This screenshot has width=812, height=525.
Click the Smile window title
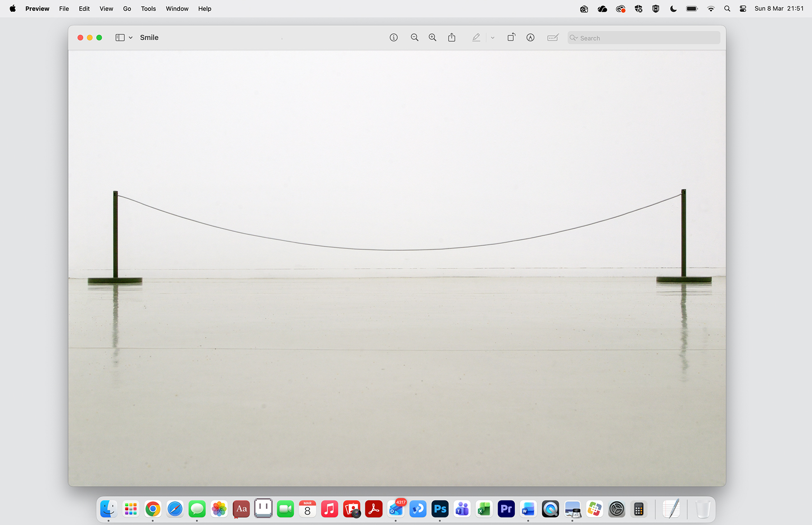[149, 37]
